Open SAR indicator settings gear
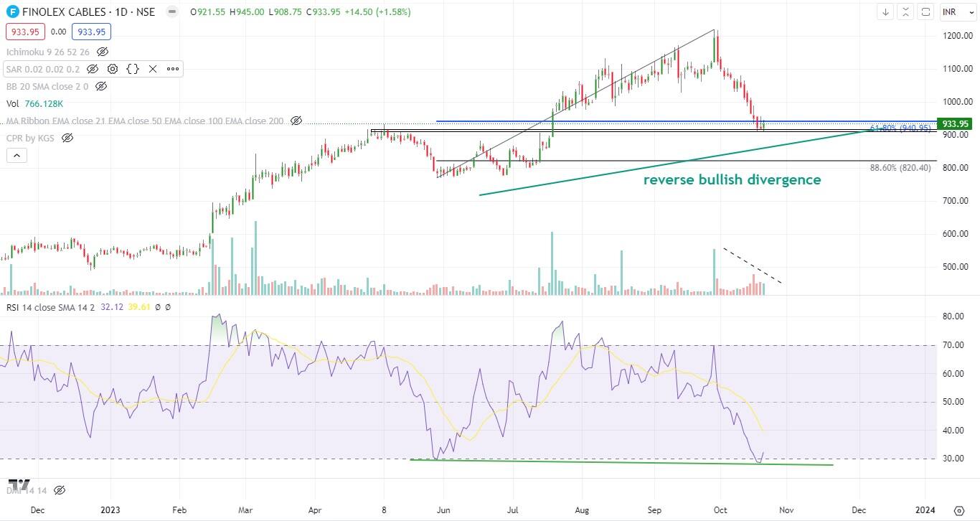This screenshot has width=980, height=521. [x=113, y=69]
